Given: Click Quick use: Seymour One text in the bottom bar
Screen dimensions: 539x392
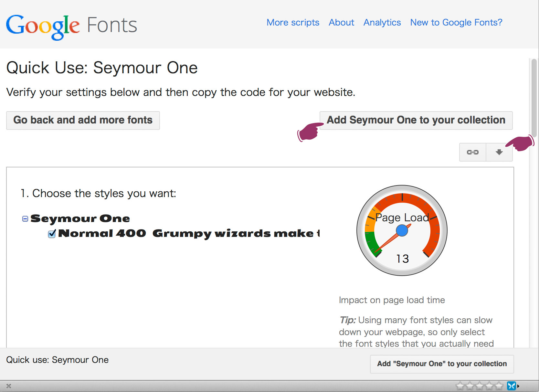Looking at the screenshot, I should (x=58, y=360).
